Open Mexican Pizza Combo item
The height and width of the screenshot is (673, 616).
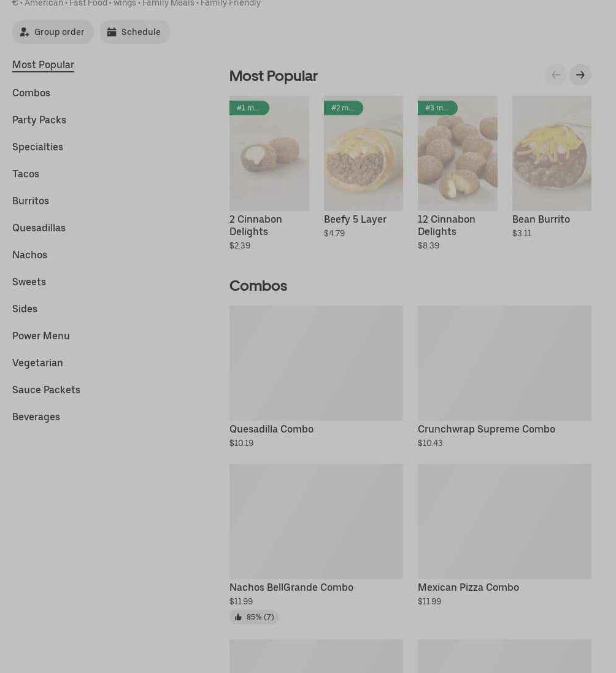(504, 521)
